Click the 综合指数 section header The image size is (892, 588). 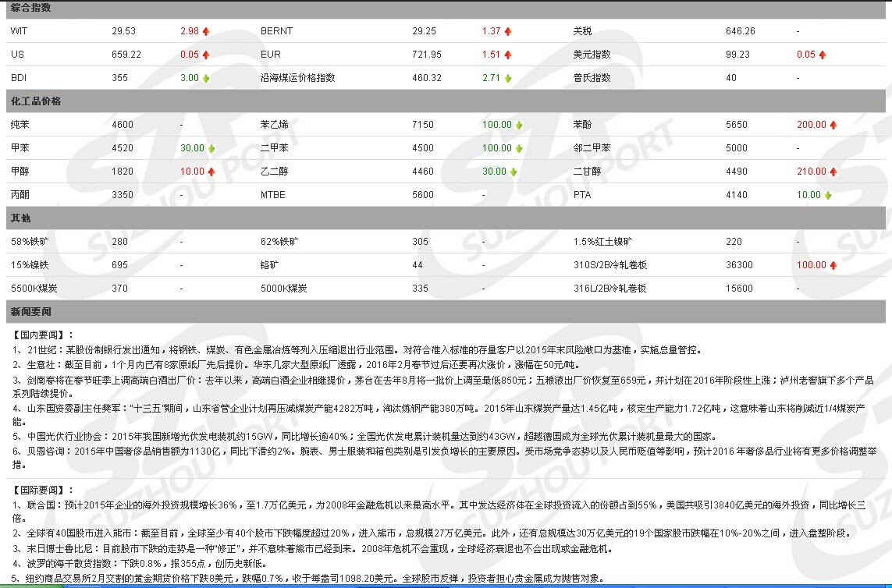(x=446, y=8)
